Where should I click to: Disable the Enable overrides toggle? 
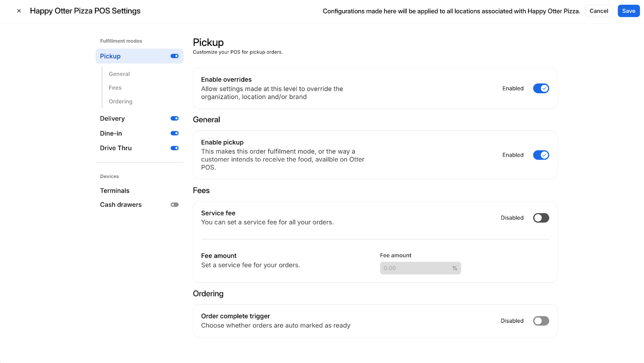tap(541, 88)
